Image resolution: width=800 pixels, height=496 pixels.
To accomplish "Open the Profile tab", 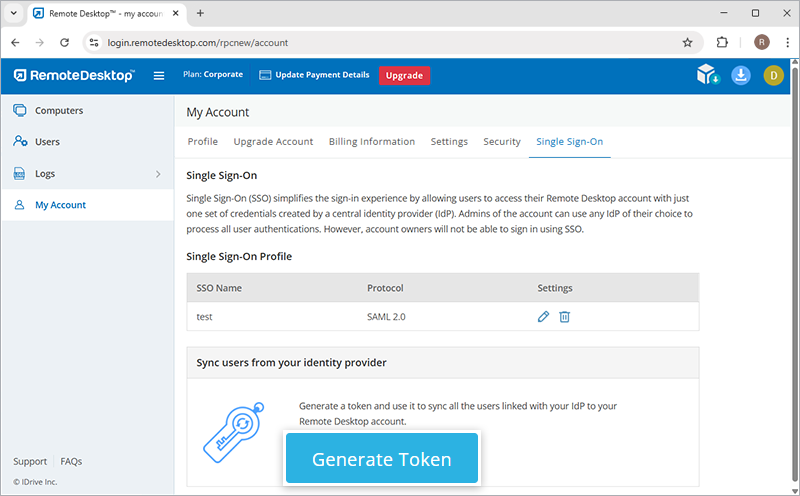I will [203, 142].
